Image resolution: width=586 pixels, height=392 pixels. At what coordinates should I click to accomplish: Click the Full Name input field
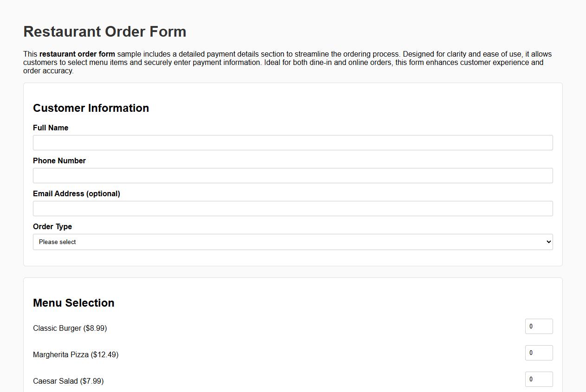(x=292, y=142)
